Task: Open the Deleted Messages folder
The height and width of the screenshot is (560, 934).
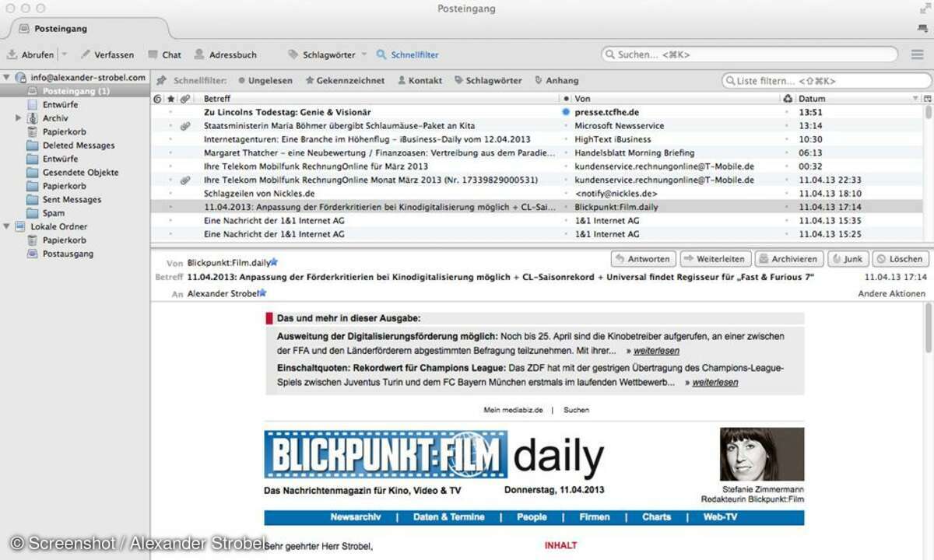Action: pyautogui.click(x=78, y=145)
